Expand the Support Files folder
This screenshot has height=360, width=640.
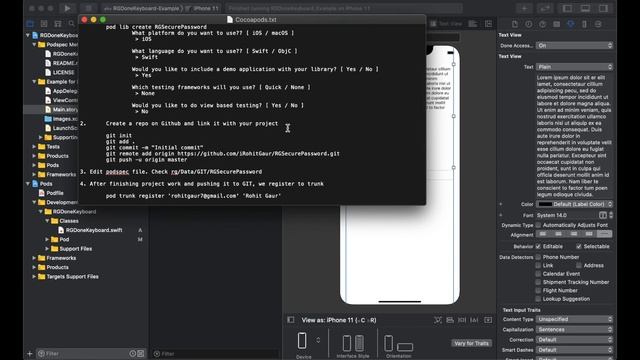click(x=47, y=249)
